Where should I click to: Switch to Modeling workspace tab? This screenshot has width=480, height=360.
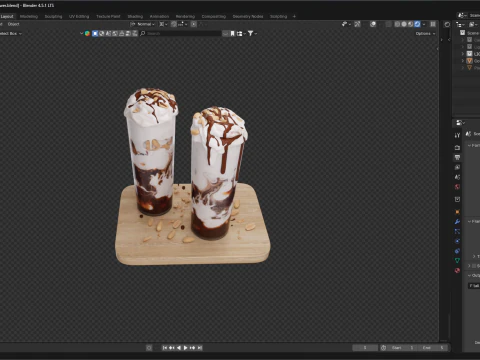29,16
